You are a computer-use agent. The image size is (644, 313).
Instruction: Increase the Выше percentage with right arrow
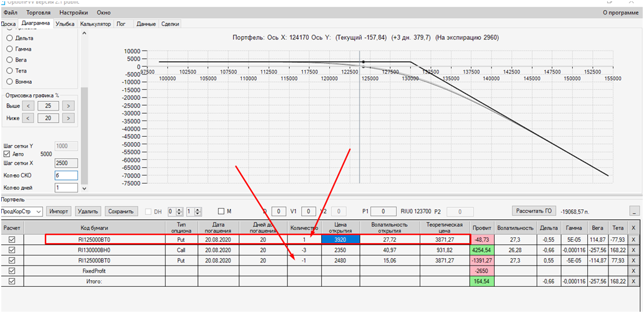[x=69, y=106]
